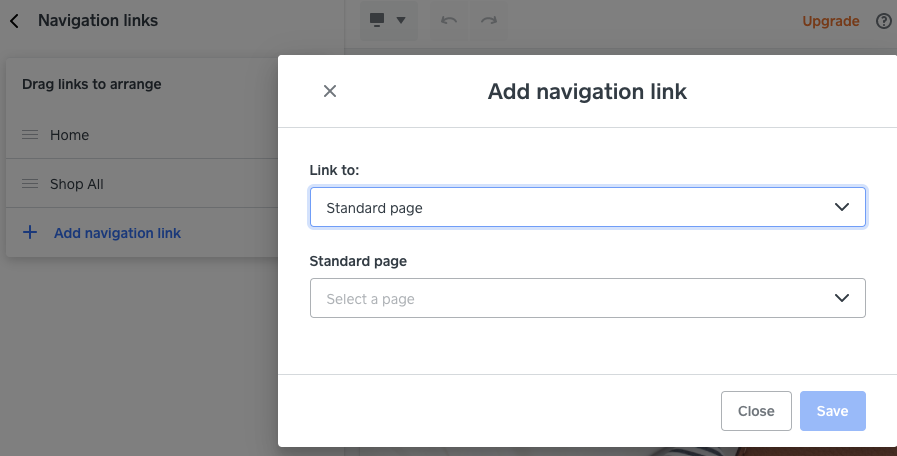This screenshot has width=897, height=456.
Task: Click the Add navigation link text
Action: click(x=117, y=233)
